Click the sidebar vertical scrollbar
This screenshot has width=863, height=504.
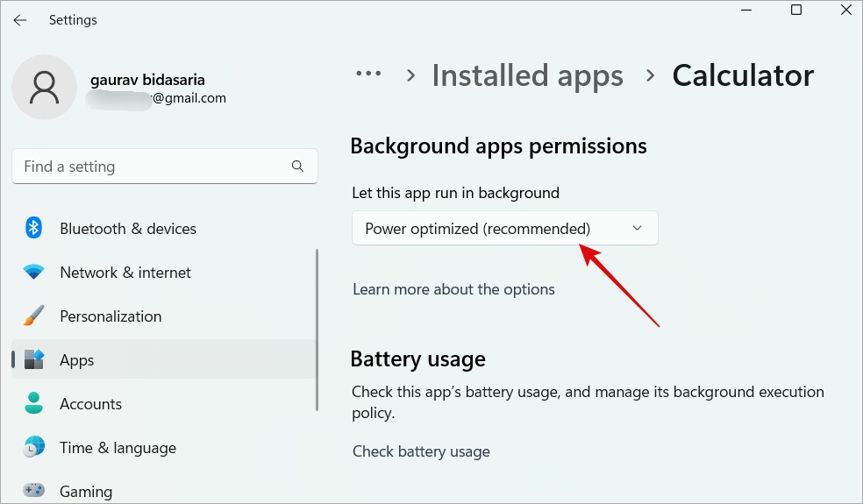pos(317,329)
